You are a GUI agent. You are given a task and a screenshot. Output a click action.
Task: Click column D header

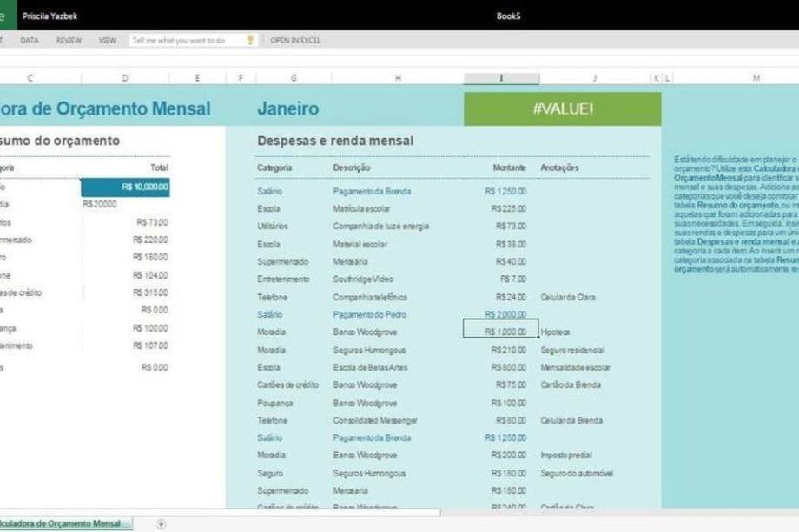tap(125, 78)
